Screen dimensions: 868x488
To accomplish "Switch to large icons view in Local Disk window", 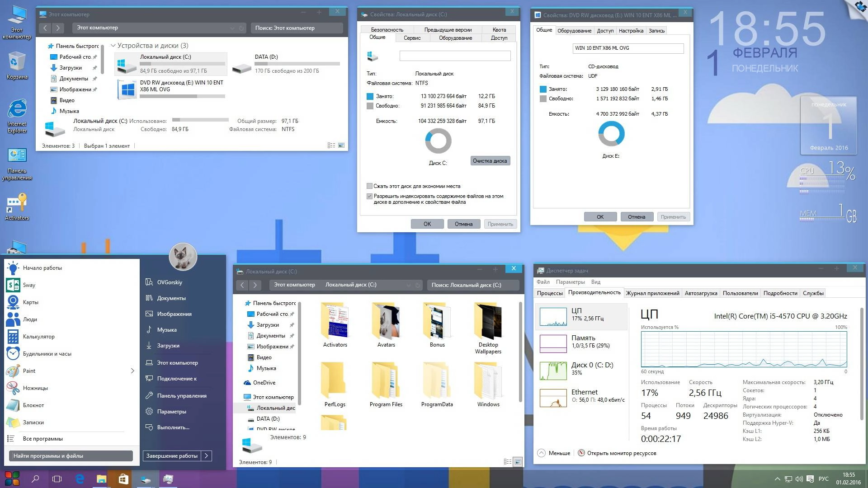I will (x=518, y=462).
